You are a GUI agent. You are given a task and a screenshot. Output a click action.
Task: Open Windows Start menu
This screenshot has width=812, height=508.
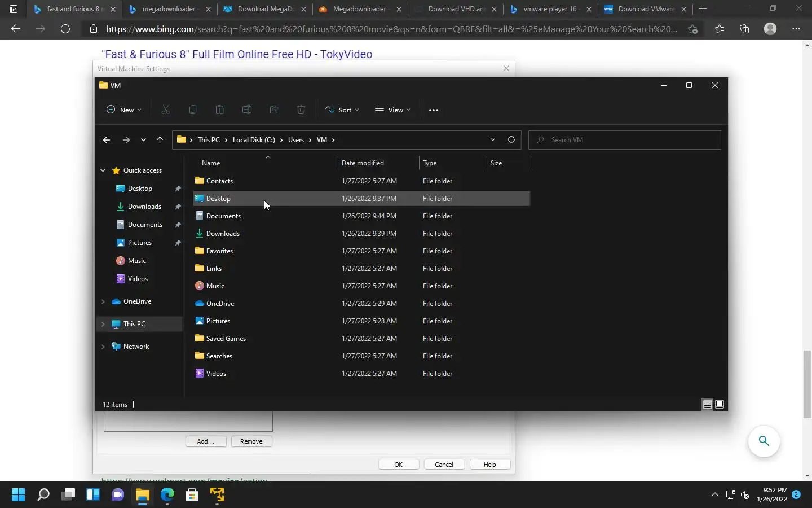[18, 495]
